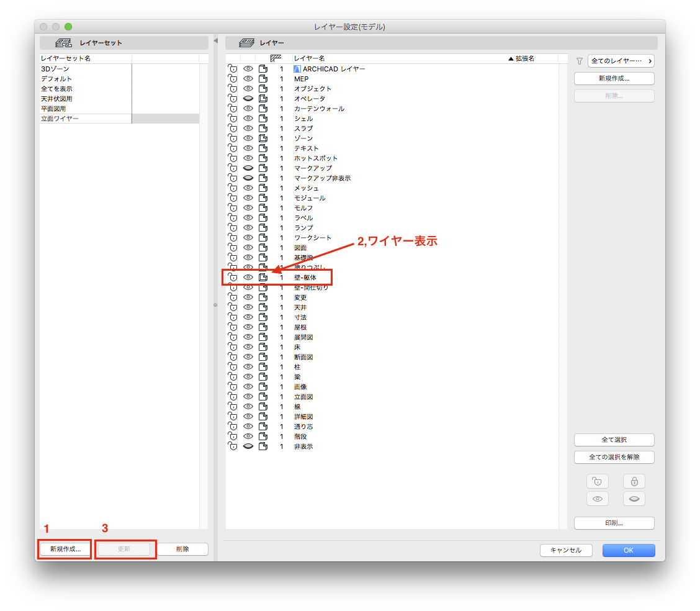Hide the ゾーン layer via eye icon
Image resolution: width=700 pixels, height=611 pixels.
pos(248,138)
